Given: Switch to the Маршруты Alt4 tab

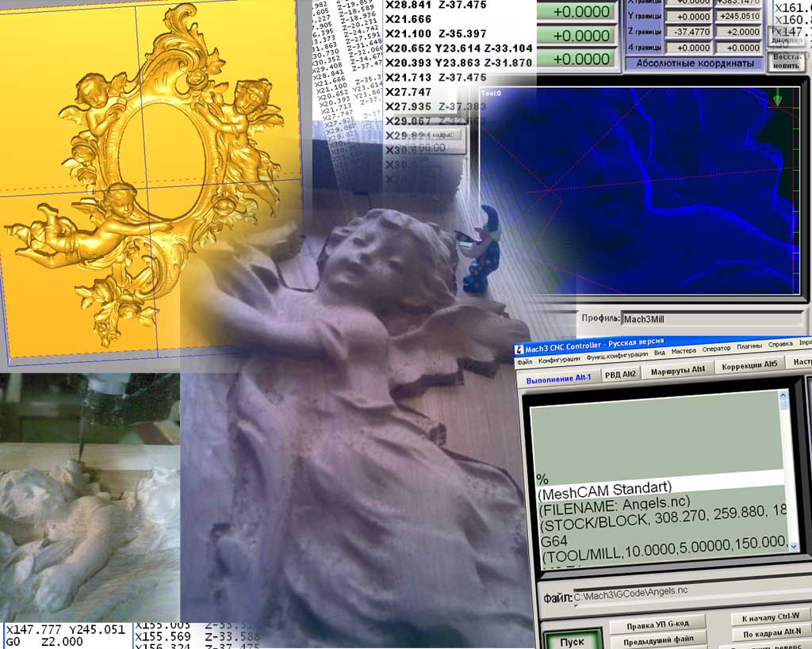Looking at the screenshot, I should point(678,371).
